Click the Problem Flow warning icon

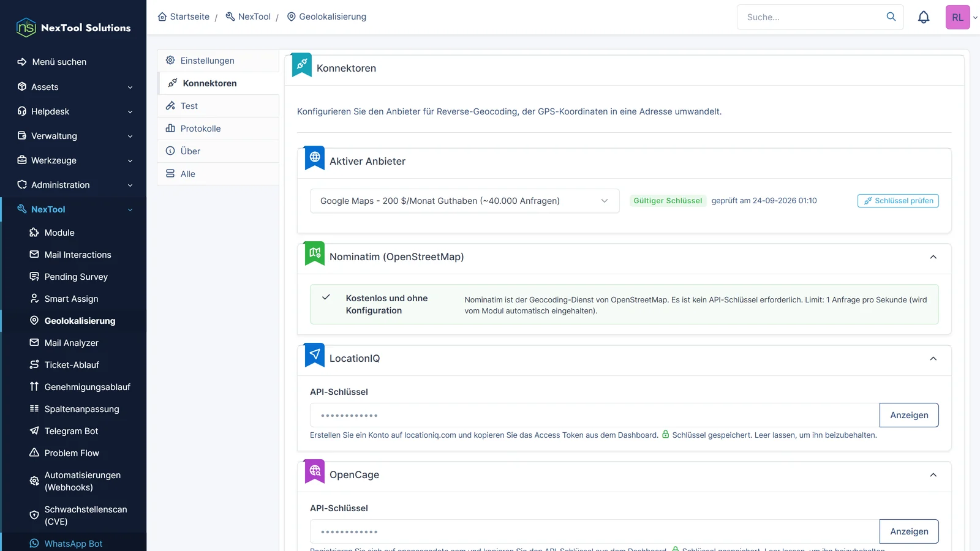(x=34, y=453)
